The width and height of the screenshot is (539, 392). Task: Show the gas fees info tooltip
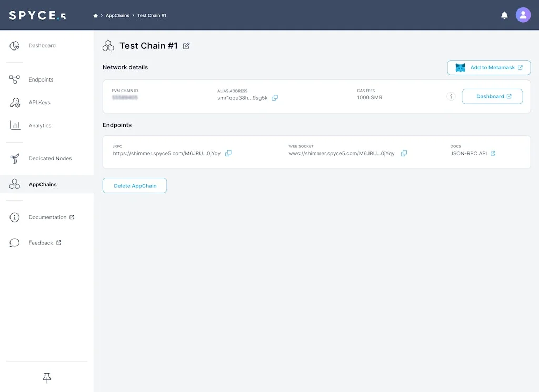click(451, 96)
